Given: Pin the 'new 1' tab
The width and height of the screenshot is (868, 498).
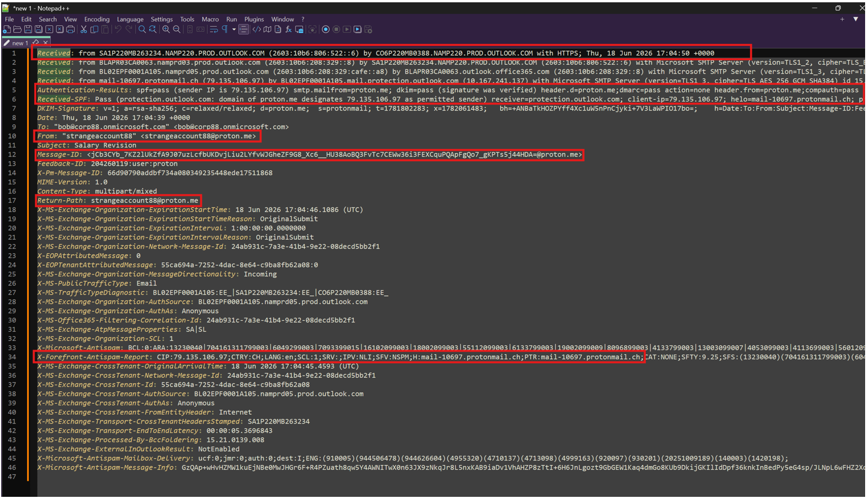Looking at the screenshot, I should (x=36, y=42).
